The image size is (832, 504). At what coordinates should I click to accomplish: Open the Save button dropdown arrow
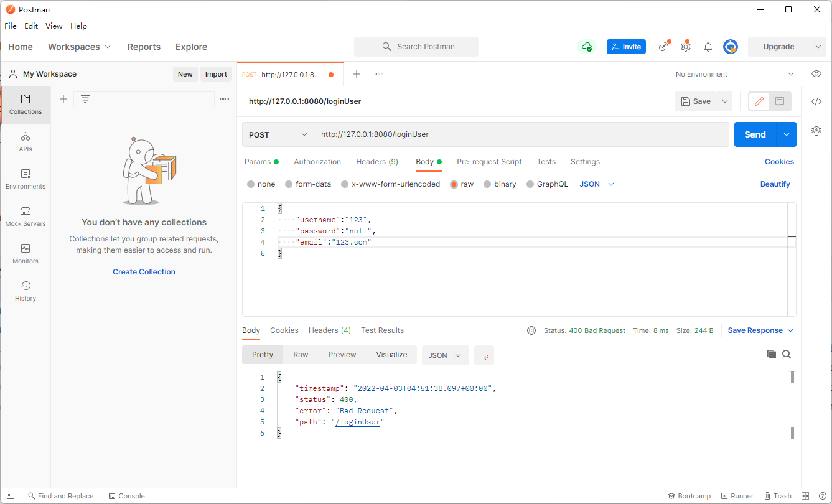pyautogui.click(x=724, y=101)
